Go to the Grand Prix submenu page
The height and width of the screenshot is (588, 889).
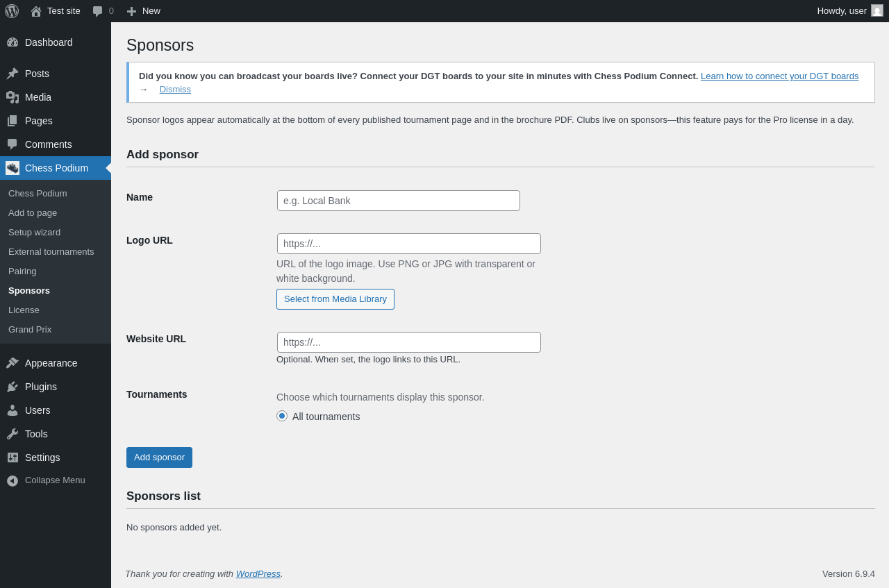coord(30,329)
